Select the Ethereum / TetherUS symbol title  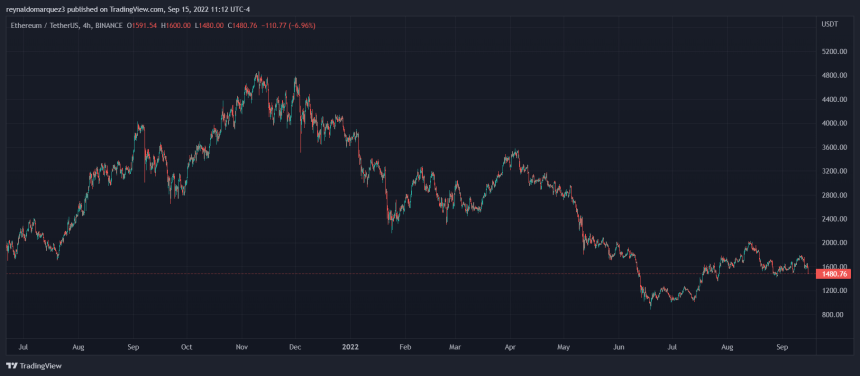(x=44, y=26)
